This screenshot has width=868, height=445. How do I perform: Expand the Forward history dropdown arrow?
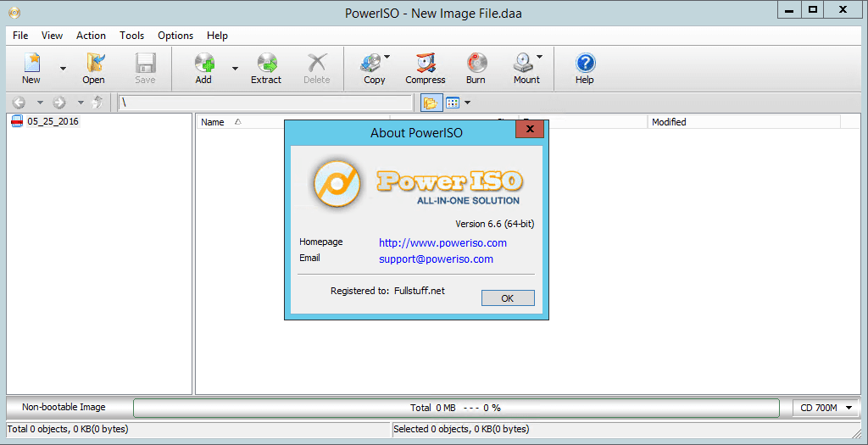click(x=81, y=103)
